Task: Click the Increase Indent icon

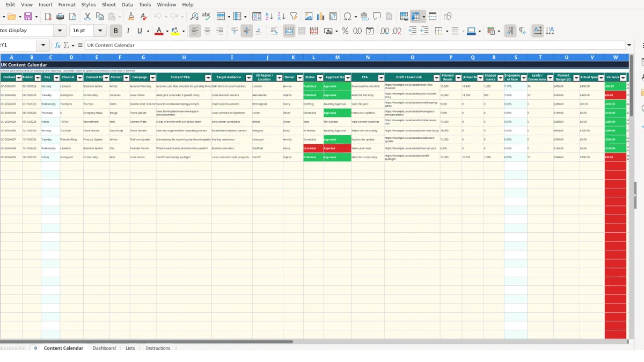Action: [x=412, y=31]
